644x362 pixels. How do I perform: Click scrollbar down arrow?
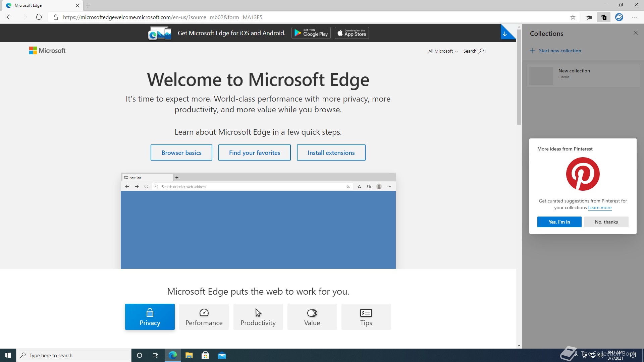[x=519, y=346]
